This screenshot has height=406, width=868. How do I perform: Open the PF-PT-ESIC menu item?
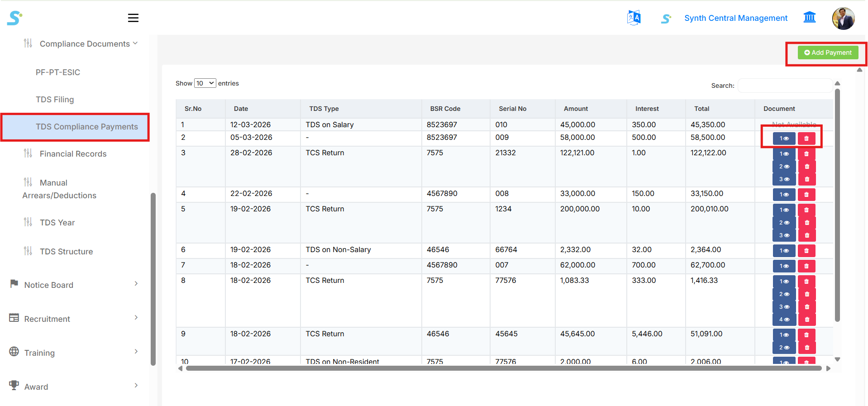pyautogui.click(x=58, y=72)
